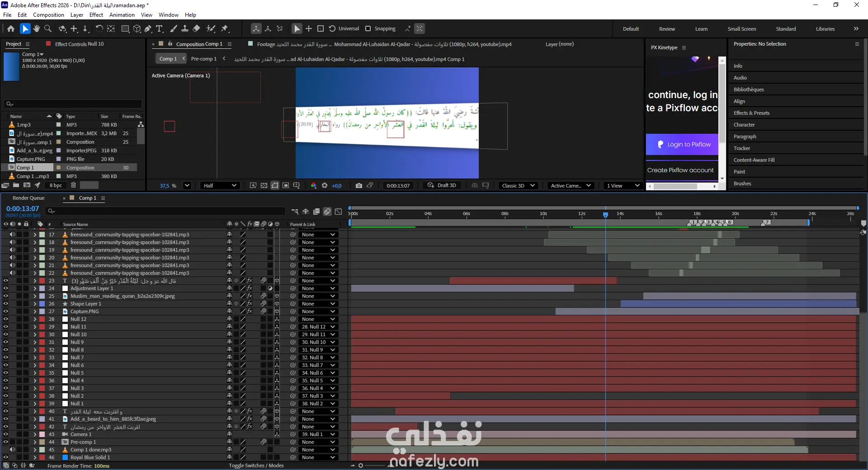Select the Rectangle shape tool
The image size is (868, 470).
click(x=125, y=28)
